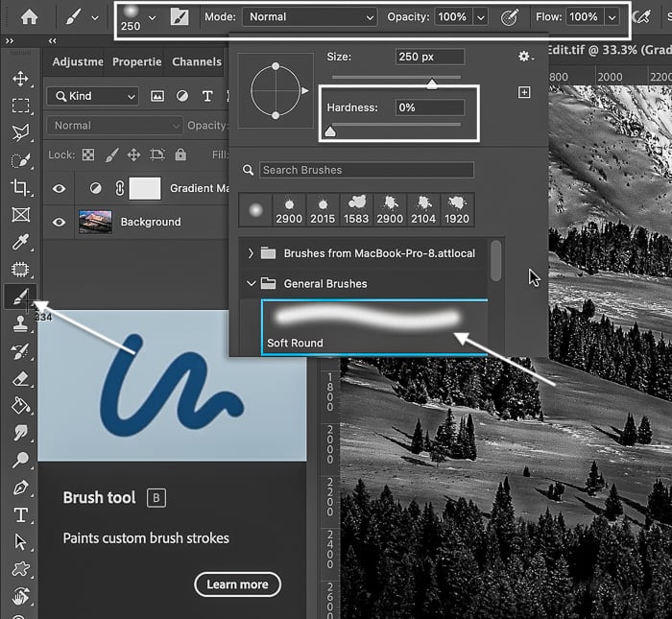Toggle lock all padlock icon
The width and height of the screenshot is (672, 619).
coord(180,155)
